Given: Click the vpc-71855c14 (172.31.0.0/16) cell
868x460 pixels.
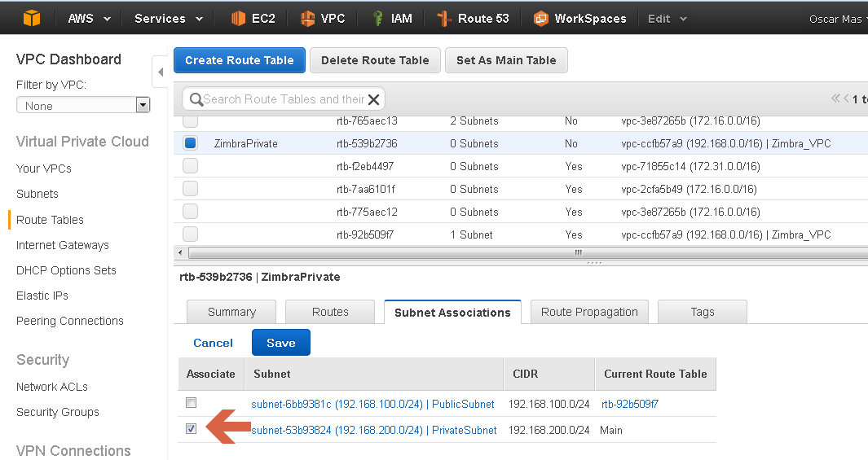Looking at the screenshot, I should [x=690, y=166].
